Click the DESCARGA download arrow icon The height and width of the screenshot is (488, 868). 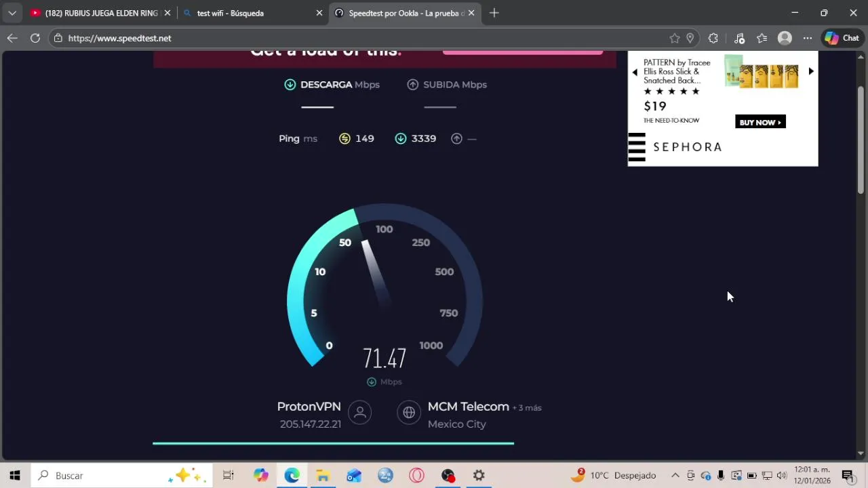tap(290, 85)
